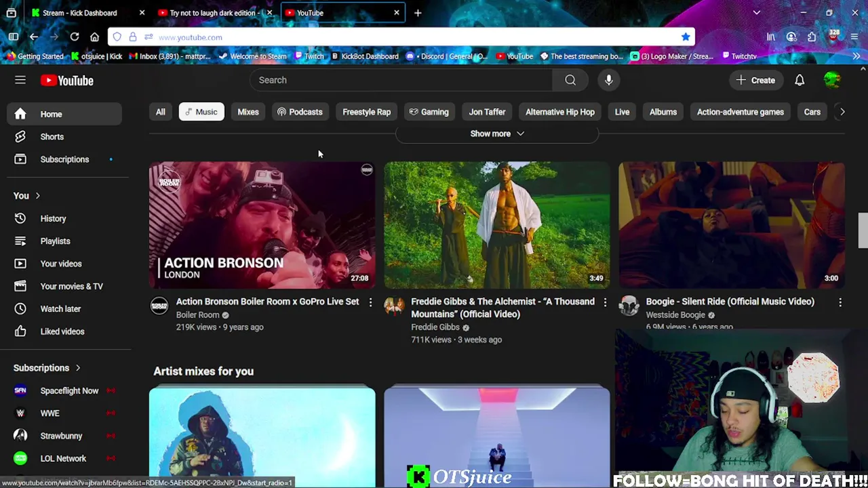Select the Freestyle Rap filter chip
868x488 pixels.
pos(367,112)
